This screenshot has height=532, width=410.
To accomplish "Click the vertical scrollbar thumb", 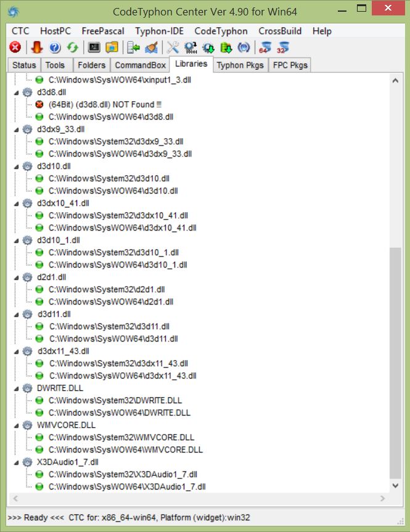I will tap(395, 363).
